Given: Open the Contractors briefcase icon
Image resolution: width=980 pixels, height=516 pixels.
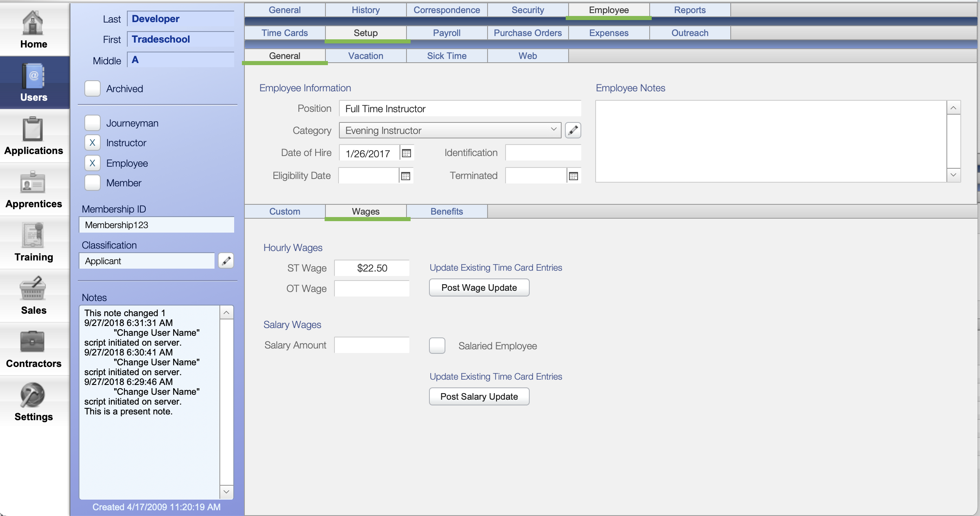Looking at the screenshot, I should 33,342.
